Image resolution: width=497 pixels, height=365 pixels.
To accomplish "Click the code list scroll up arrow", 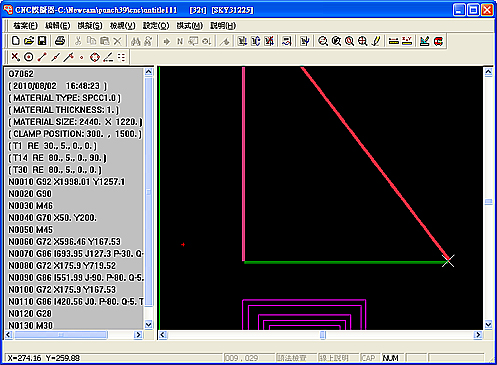I will [148, 72].
